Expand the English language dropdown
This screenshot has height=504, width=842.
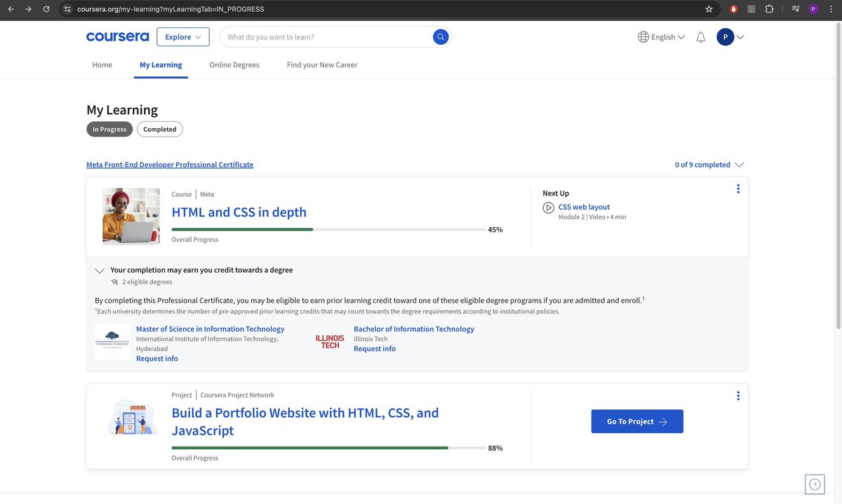click(660, 36)
